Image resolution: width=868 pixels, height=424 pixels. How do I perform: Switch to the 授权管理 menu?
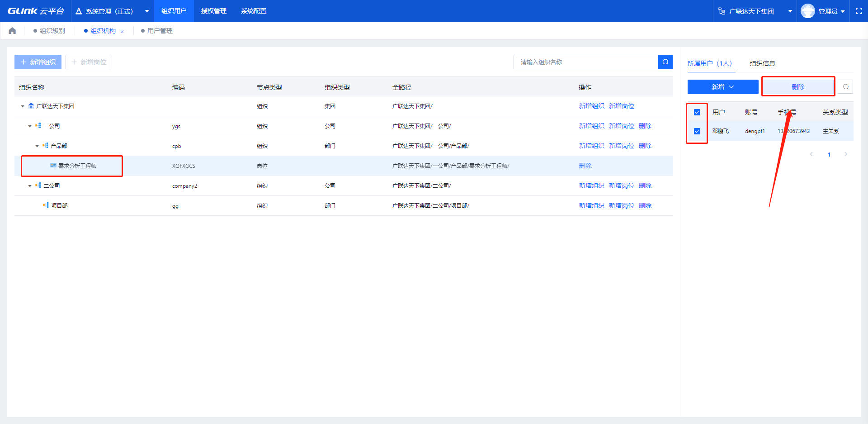(214, 11)
